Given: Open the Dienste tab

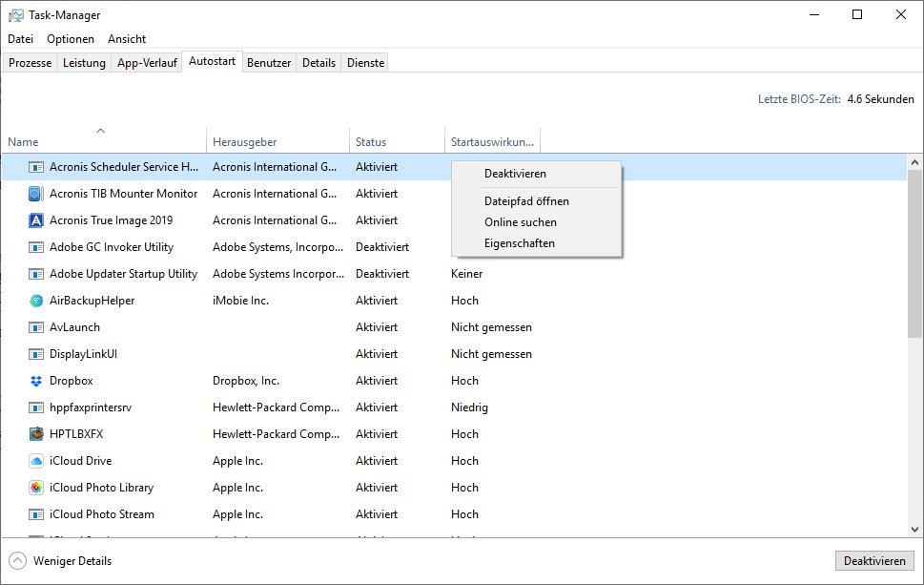Looking at the screenshot, I should tap(366, 63).
